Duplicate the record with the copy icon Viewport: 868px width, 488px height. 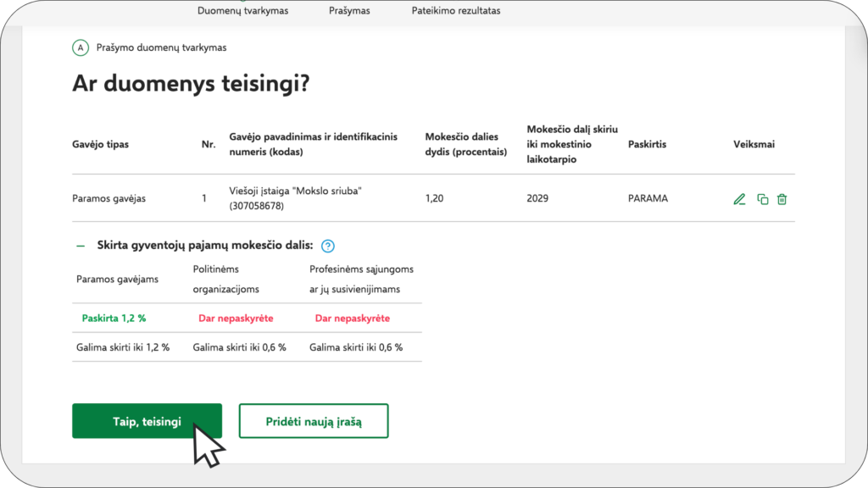(x=762, y=199)
